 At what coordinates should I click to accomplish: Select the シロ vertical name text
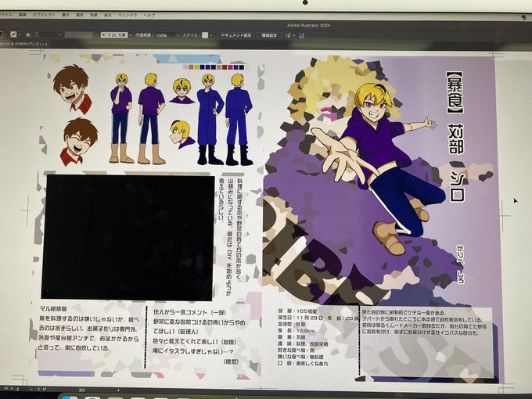click(457, 185)
